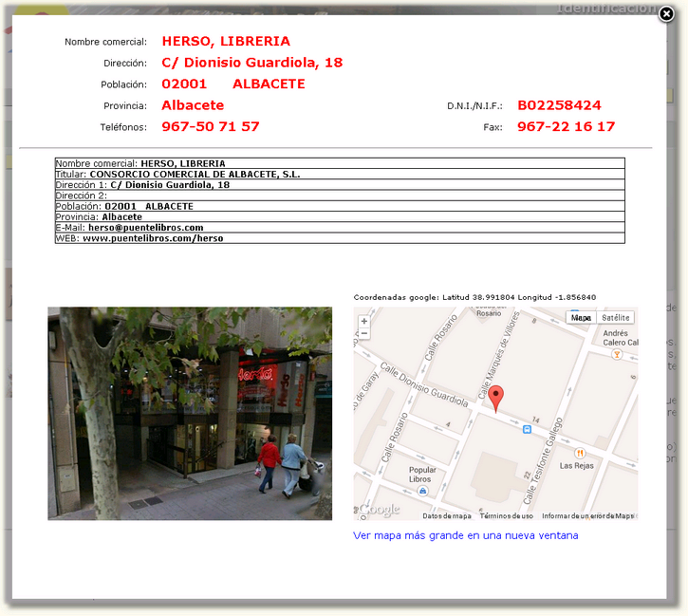The width and height of the screenshot is (688, 616).
Task: Click the Google logo on map
Action: pyautogui.click(x=379, y=510)
